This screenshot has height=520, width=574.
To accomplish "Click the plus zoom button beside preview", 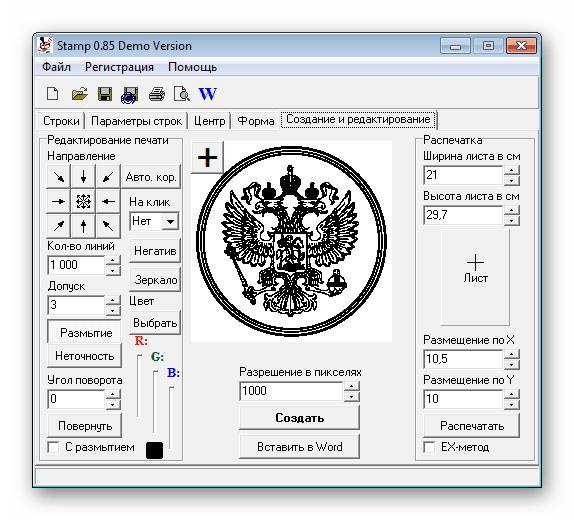I will pos(208,157).
